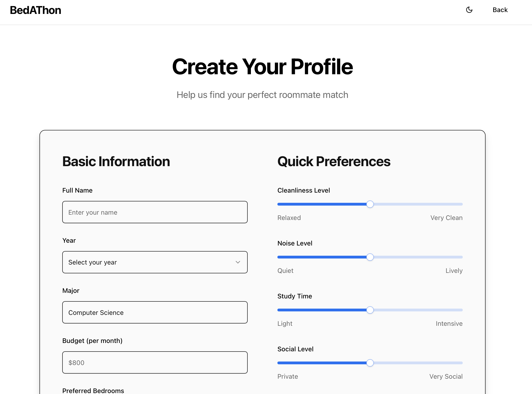
Task: Open the Select your year dropdown
Action: click(x=155, y=262)
